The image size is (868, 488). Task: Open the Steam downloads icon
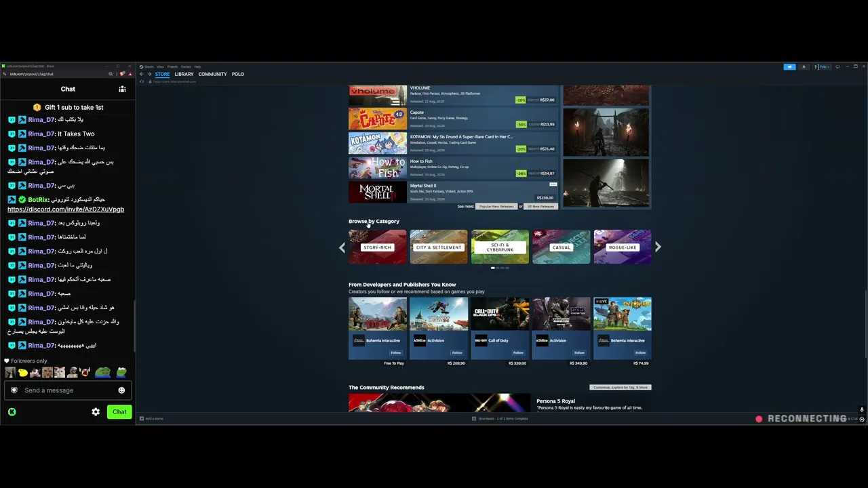click(x=474, y=419)
